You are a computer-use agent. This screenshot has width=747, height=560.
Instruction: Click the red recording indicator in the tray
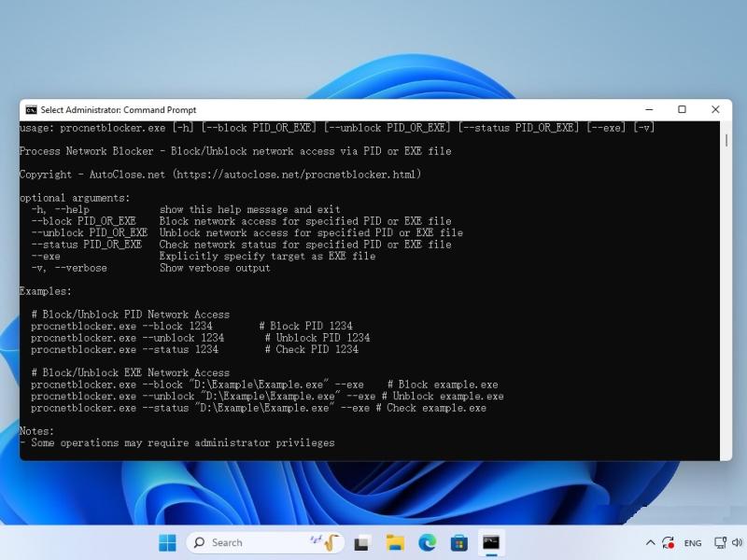[x=670, y=543]
